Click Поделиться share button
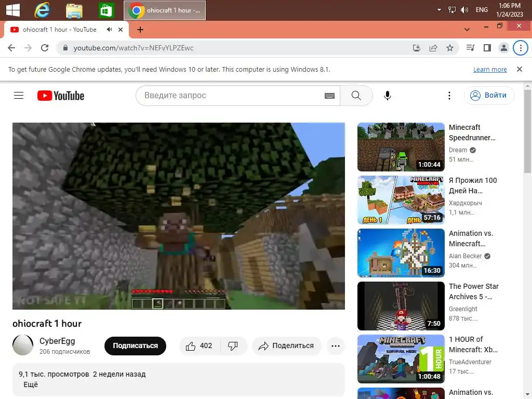532x399 pixels. click(x=286, y=345)
